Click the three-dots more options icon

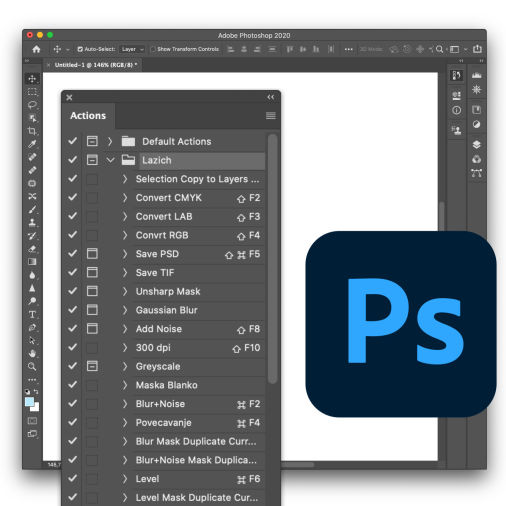pos(349,49)
